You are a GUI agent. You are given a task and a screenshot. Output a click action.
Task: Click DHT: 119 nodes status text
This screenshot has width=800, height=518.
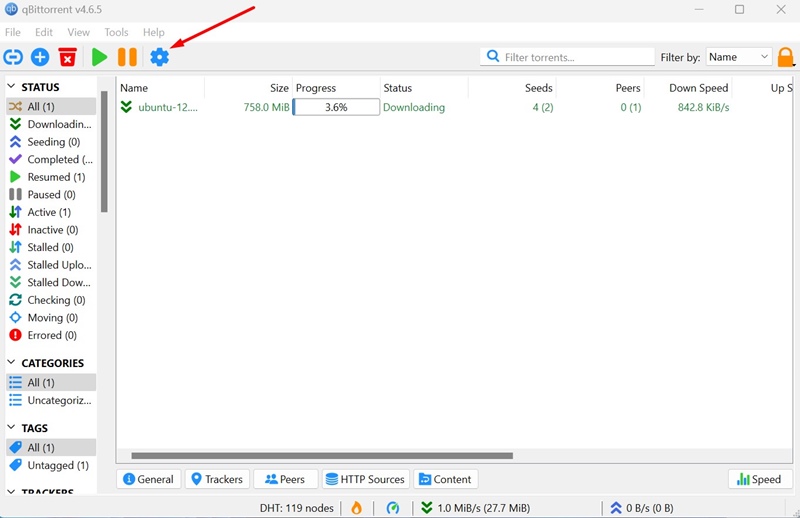tap(296, 508)
